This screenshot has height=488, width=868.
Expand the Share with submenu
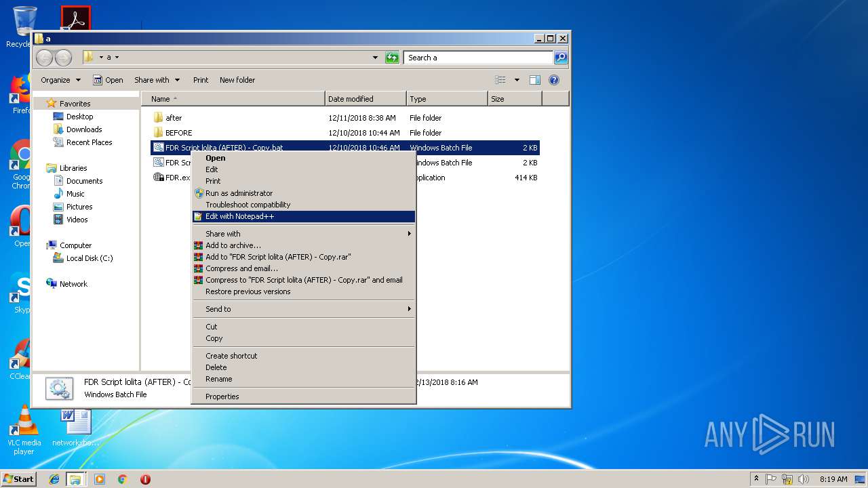tap(304, 234)
